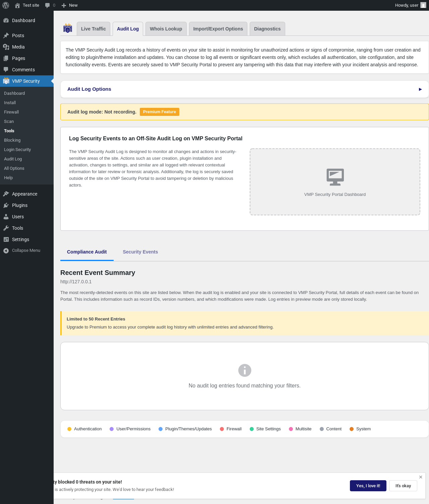
Task: Open the comments bubble icon in admin bar
Action: coord(47,5)
